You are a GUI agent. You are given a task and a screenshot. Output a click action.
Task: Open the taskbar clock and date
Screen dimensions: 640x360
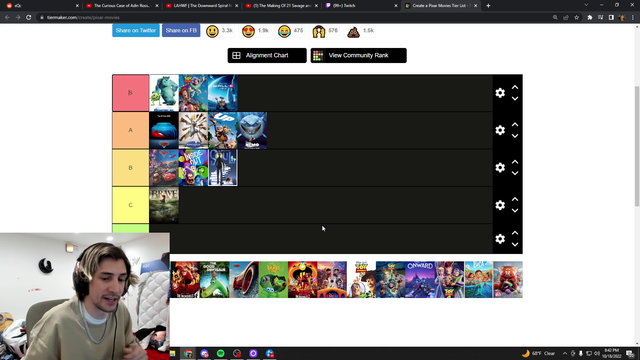tap(611, 353)
